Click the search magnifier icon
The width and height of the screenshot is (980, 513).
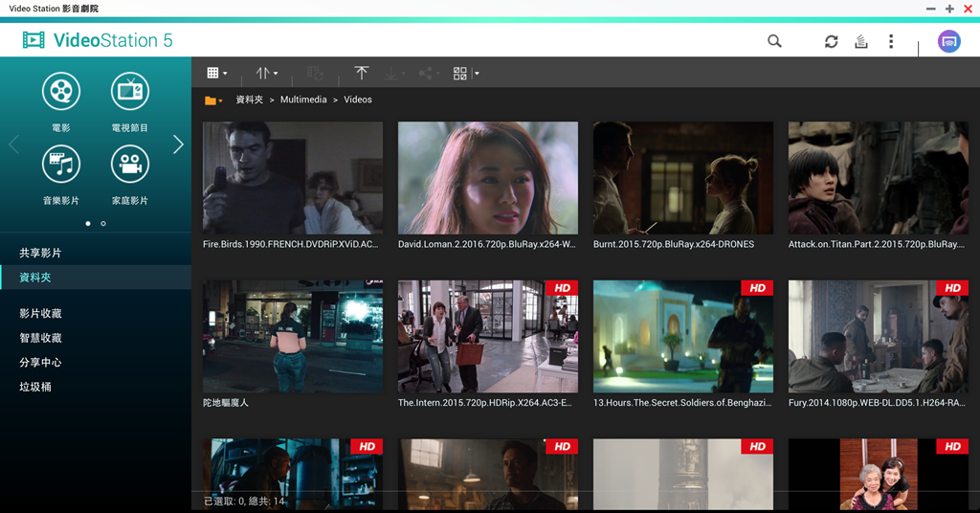774,41
